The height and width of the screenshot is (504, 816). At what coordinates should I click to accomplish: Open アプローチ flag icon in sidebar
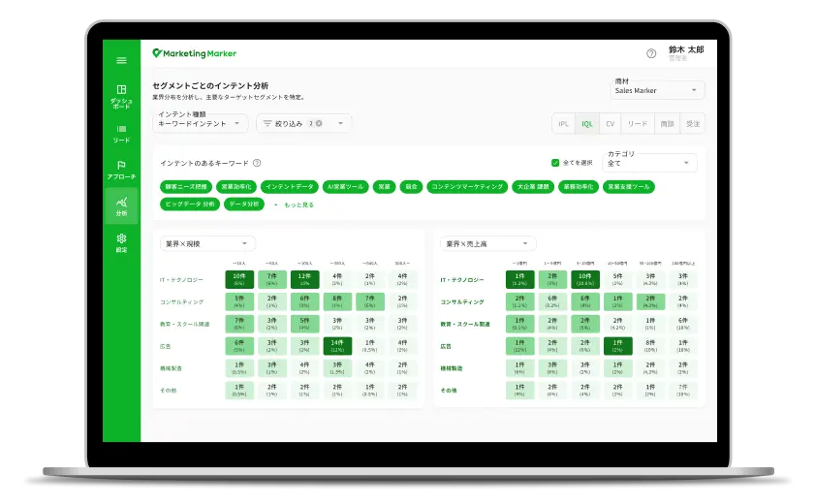(121, 170)
